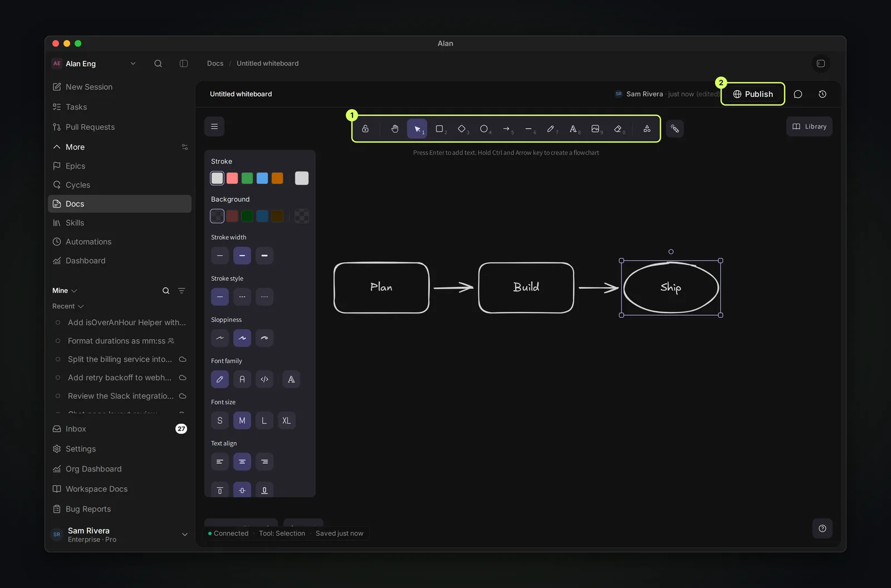Screen dimensions: 891x588
Task: Click the laser pointer tool beside toolbar
Action: [675, 129]
